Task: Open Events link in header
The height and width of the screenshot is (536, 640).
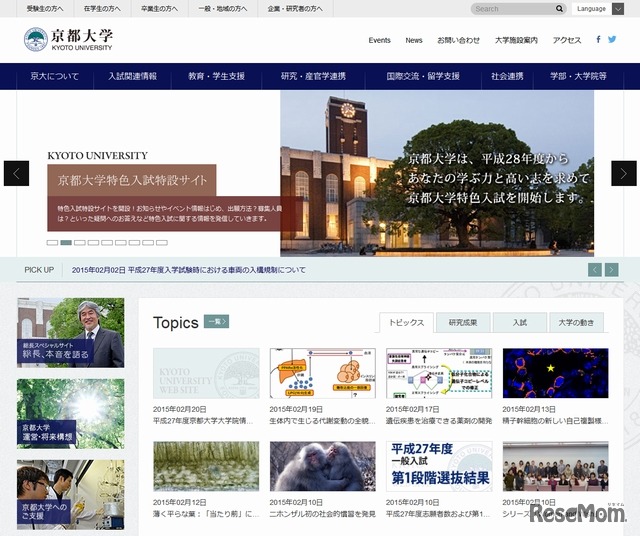Action: click(x=380, y=40)
